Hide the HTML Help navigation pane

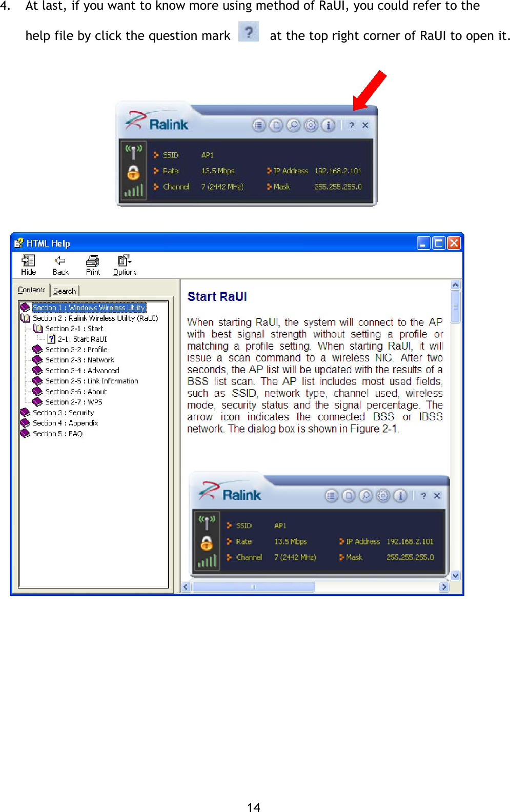pyautogui.click(x=28, y=265)
